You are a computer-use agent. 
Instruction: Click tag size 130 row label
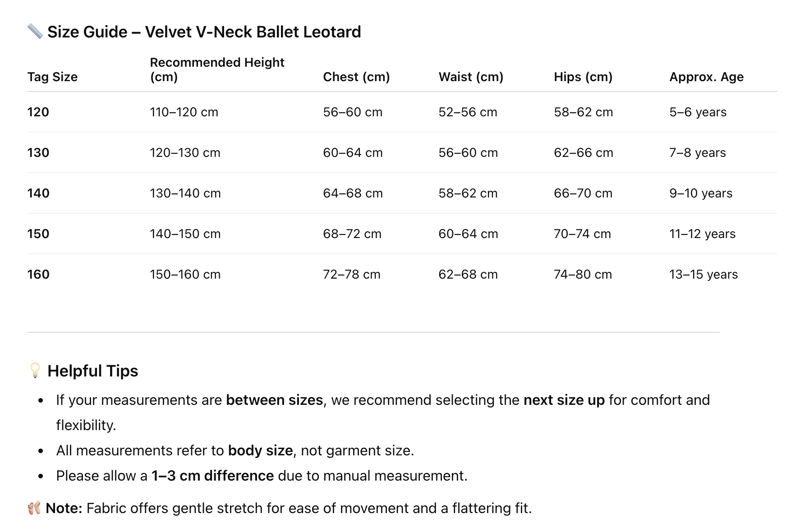[x=38, y=153]
